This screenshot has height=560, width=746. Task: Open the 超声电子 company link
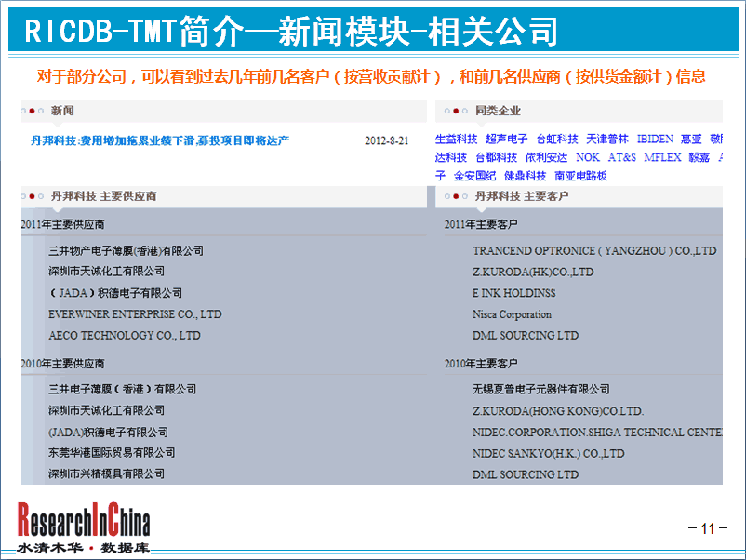pos(506,139)
